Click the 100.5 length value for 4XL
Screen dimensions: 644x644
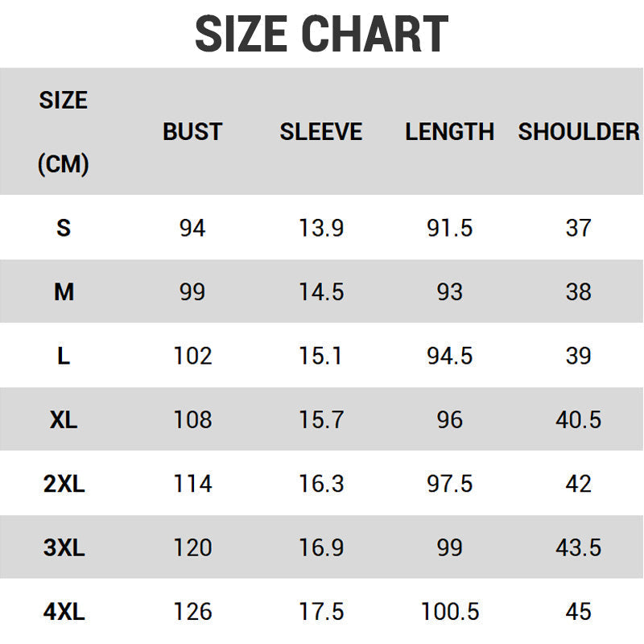click(x=449, y=612)
